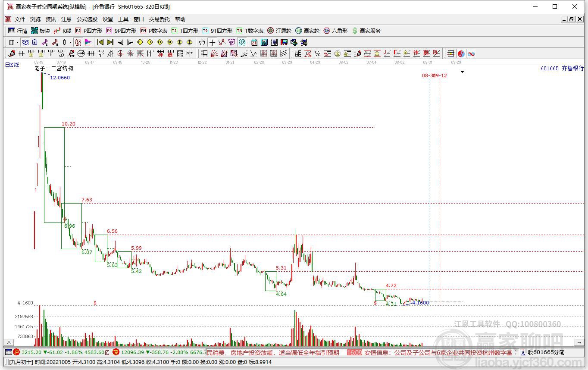Screen dimensions: 588x370
Task: Open the T四方形 tool
Action: tap(185, 31)
